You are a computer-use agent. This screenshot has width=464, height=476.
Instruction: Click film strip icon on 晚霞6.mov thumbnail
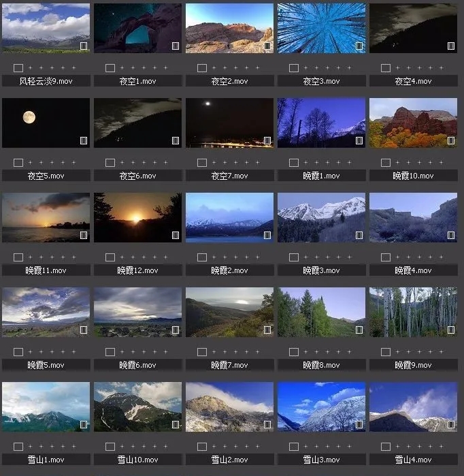[x=176, y=330]
